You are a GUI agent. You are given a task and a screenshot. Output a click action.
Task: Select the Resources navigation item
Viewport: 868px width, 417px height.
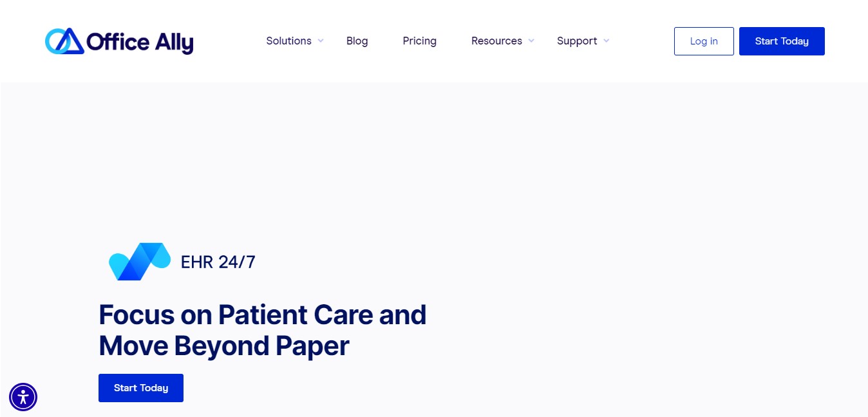point(496,41)
